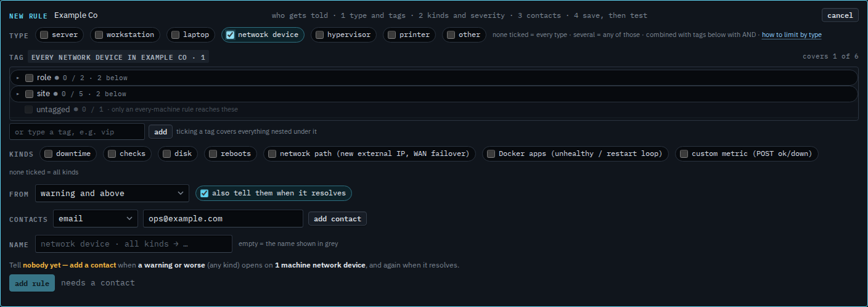Tick the printer type checkbox
The image size is (868, 307).
click(391, 35)
